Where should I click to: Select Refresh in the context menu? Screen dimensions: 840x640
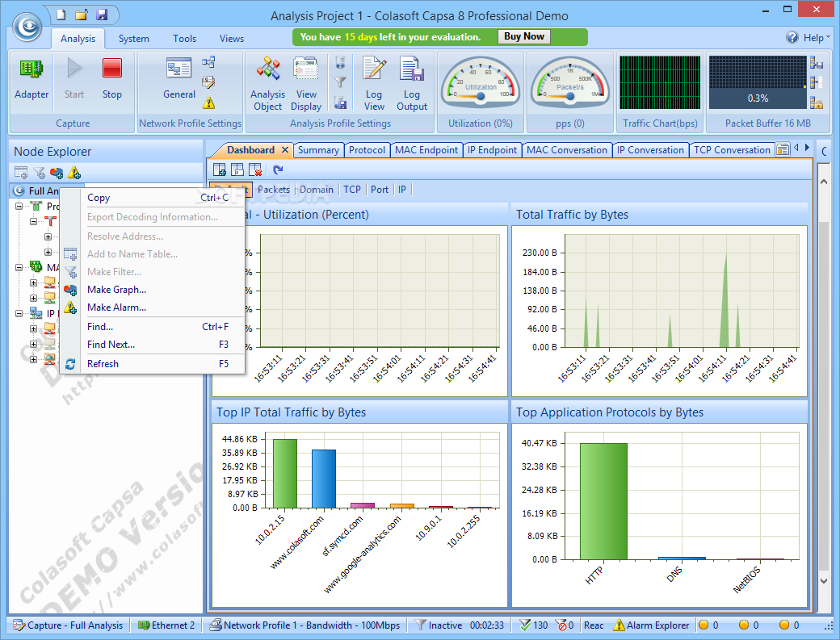[103, 364]
